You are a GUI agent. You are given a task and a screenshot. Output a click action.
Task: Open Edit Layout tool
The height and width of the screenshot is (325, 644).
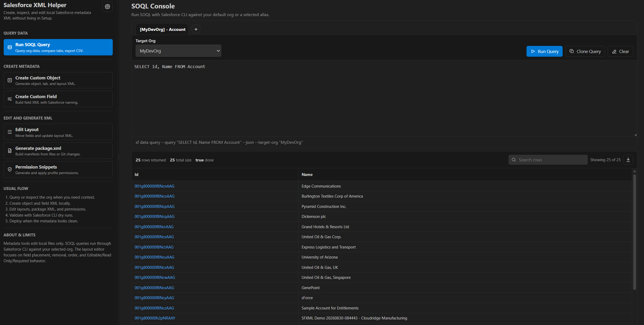pyautogui.click(x=58, y=132)
